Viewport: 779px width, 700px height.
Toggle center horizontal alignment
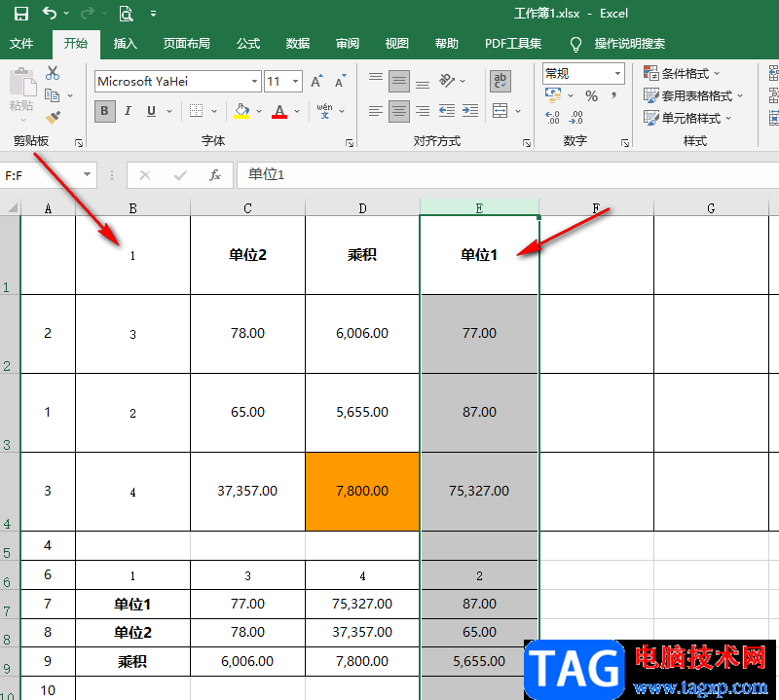[399, 111]
